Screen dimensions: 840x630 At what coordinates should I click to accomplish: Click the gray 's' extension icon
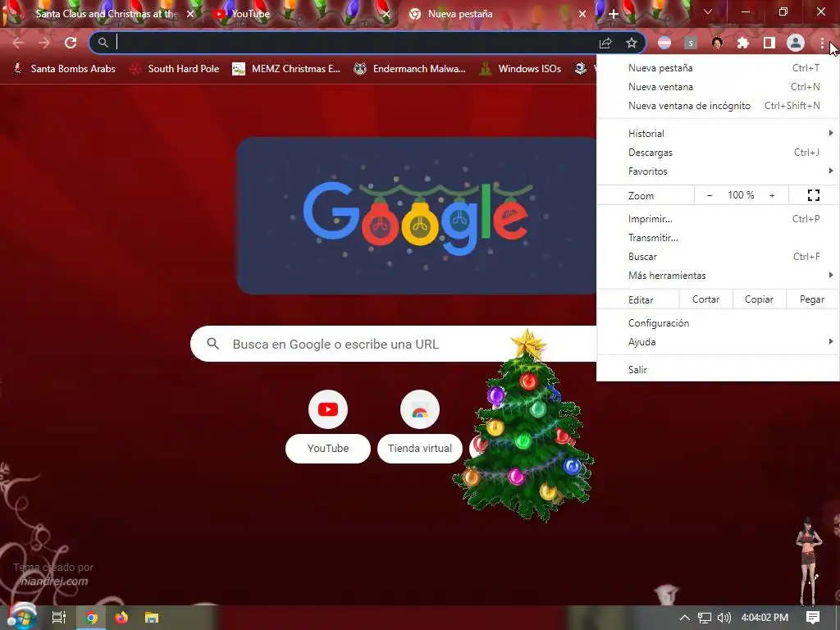pyautogui.click(x=691, y=43)
